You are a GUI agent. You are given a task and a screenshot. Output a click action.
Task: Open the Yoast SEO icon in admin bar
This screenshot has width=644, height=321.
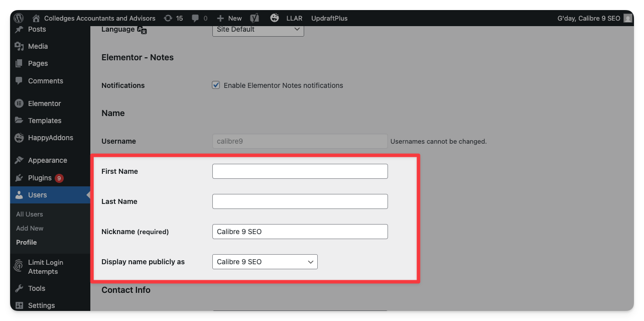point(254,18)
